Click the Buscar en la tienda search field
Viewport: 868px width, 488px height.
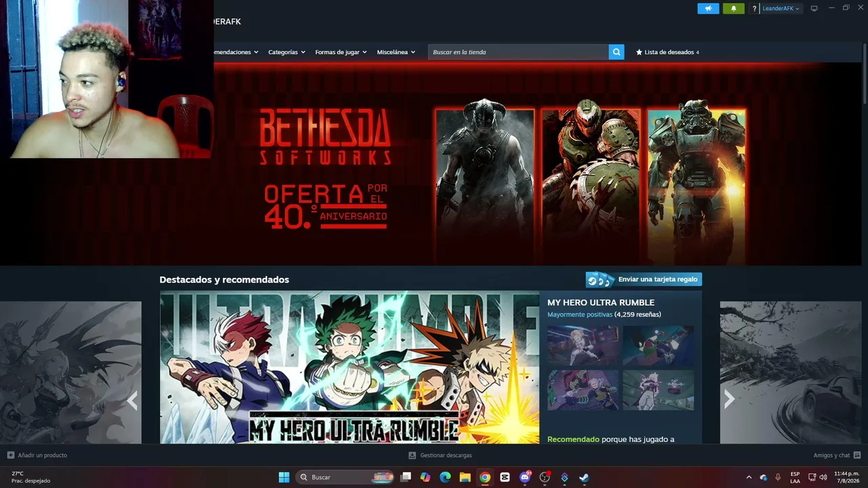518,52
